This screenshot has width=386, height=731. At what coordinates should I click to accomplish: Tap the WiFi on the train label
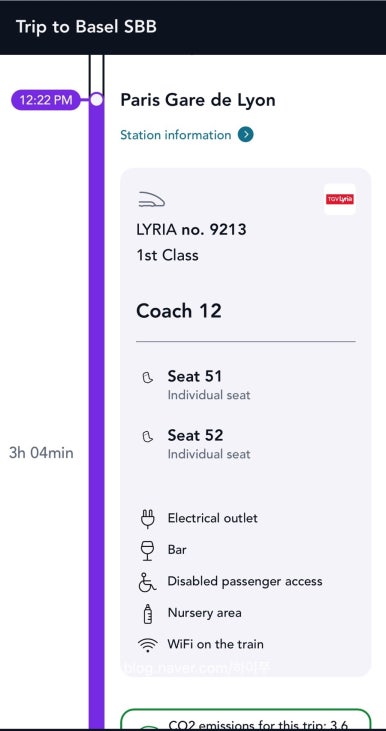point(215,645)
